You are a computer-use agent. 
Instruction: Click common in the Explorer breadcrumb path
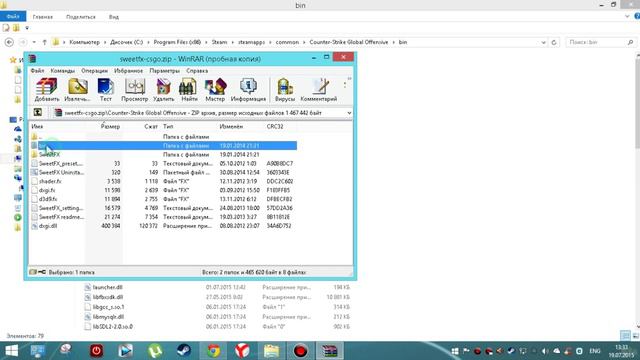pyautogui.click(x=287, y=42)
